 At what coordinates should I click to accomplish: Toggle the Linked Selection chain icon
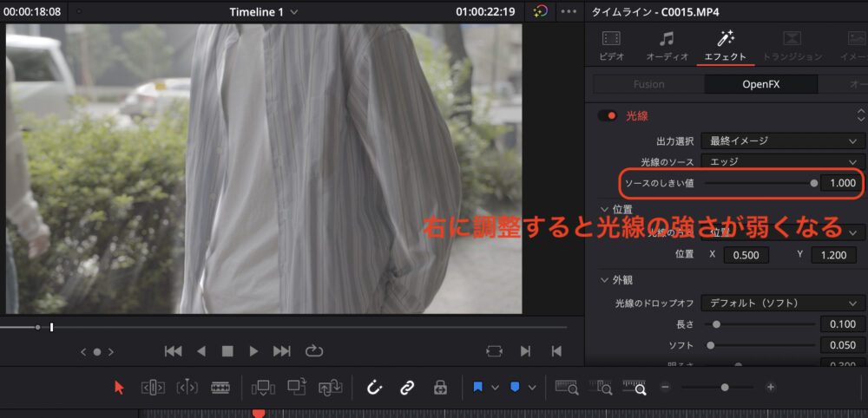pos(406,388)
